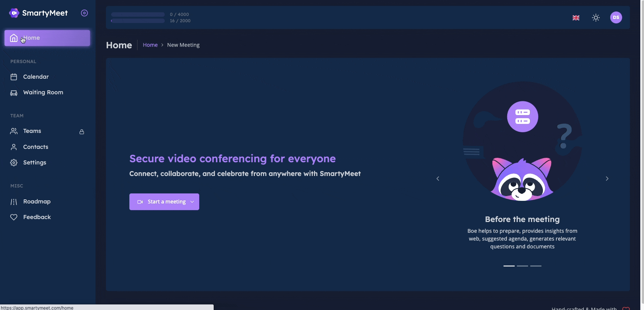644x310 pixels.
Task: Click the raccoon mascot illustration
Action: click(522, 179)
